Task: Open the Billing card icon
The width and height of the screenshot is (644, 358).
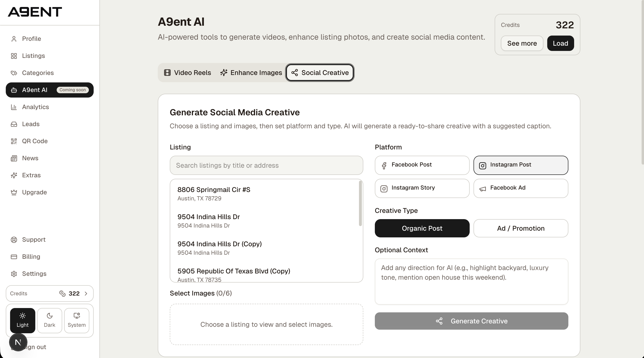Action: [x=14, y=256]
